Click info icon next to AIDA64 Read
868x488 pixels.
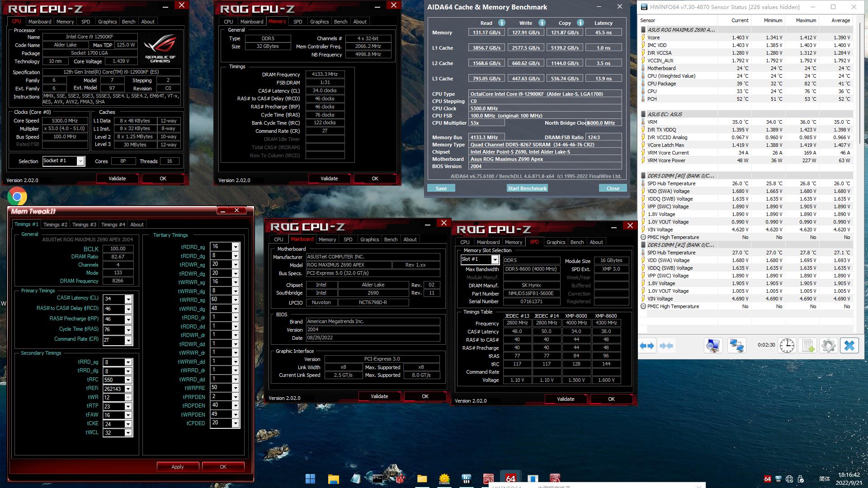click(x=501, y=23)
